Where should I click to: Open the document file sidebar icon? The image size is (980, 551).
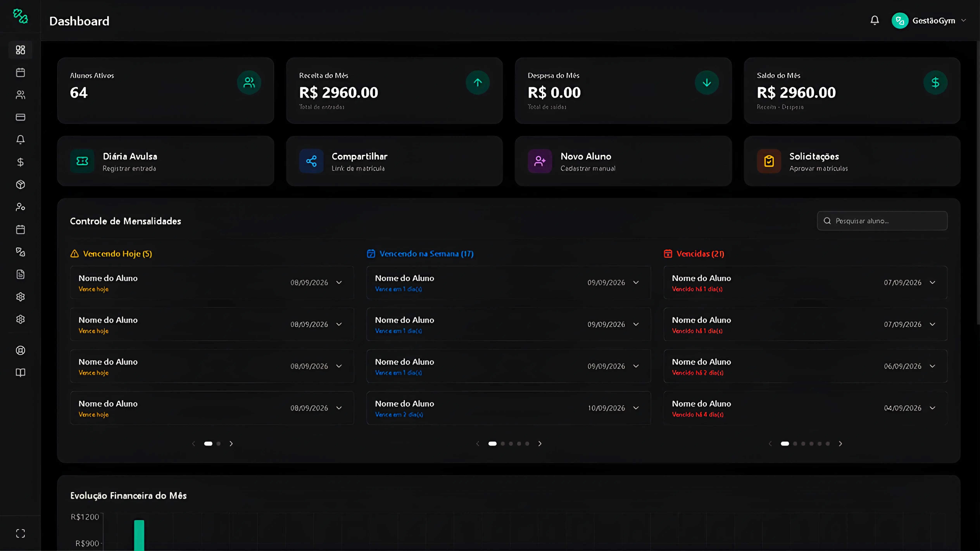click(21, 274)
